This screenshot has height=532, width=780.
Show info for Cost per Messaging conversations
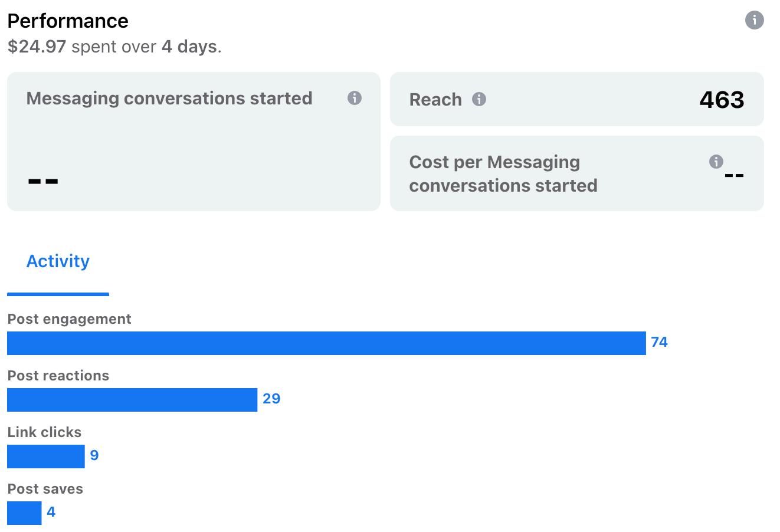point(716,162)
